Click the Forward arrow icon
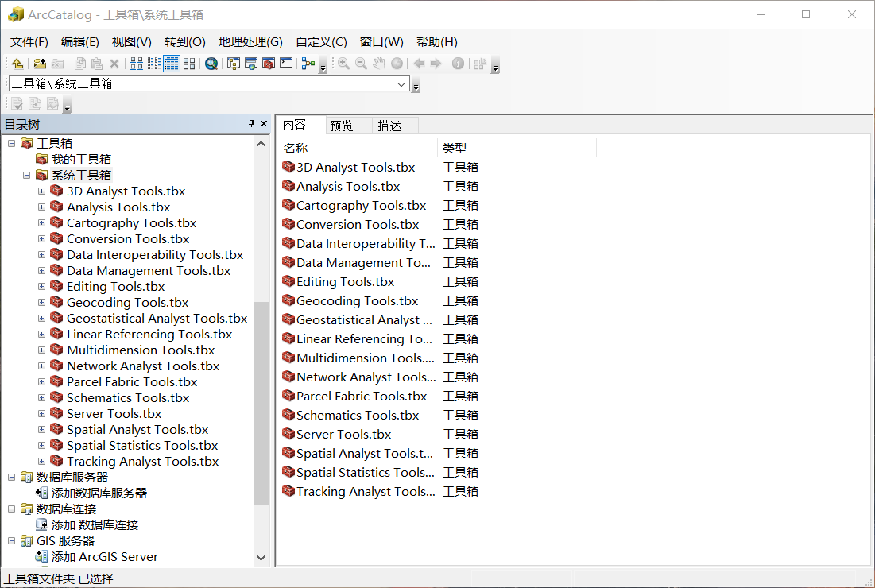Screen dimensions: 875x588 tap(436, 64)
